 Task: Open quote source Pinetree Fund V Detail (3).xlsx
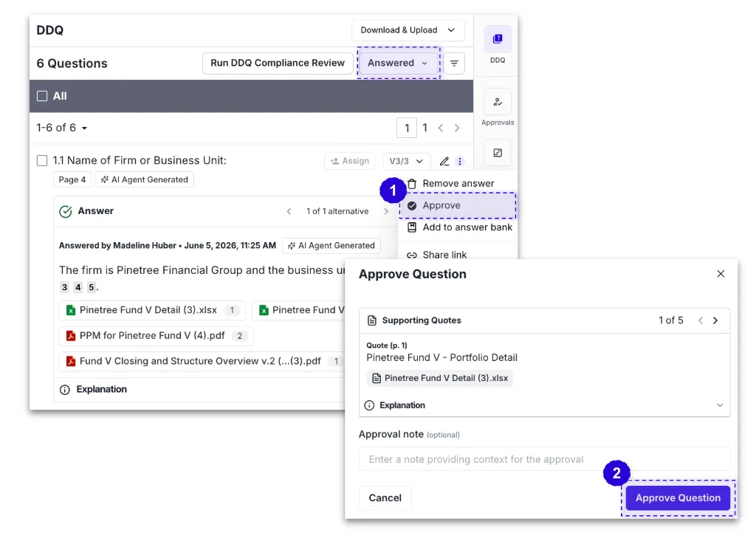click(439, 378)
